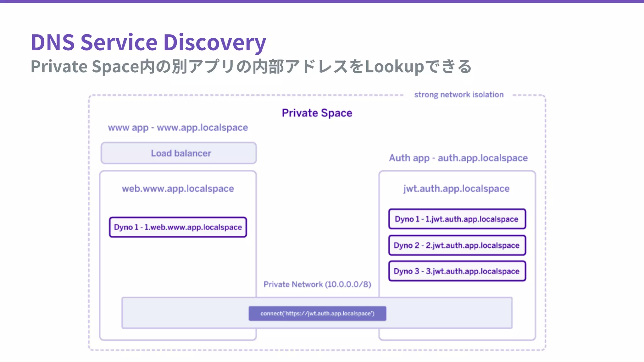
Task: Click the Load balancer box
Action: click(x=179, y=153)
